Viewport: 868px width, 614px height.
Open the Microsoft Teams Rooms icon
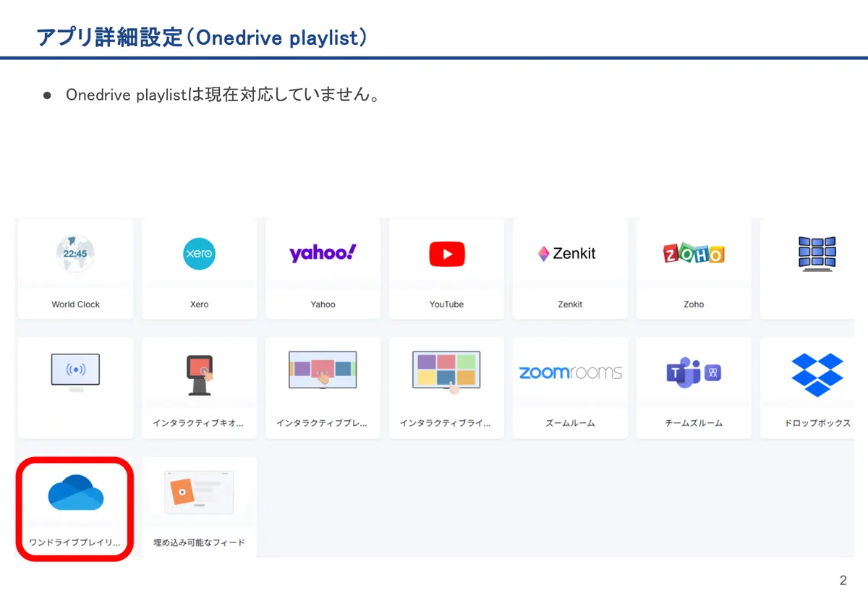(694, 372)
